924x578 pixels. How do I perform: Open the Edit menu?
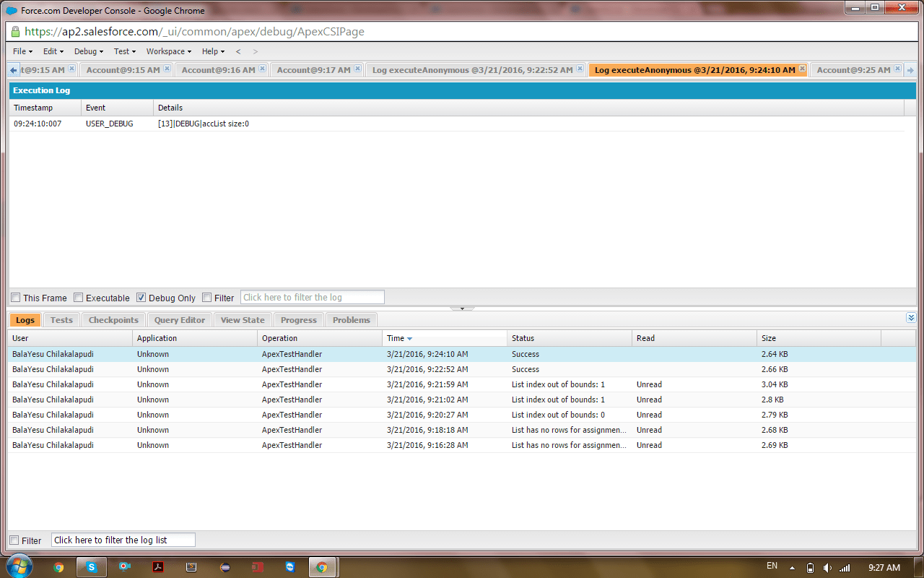point(53,51)
